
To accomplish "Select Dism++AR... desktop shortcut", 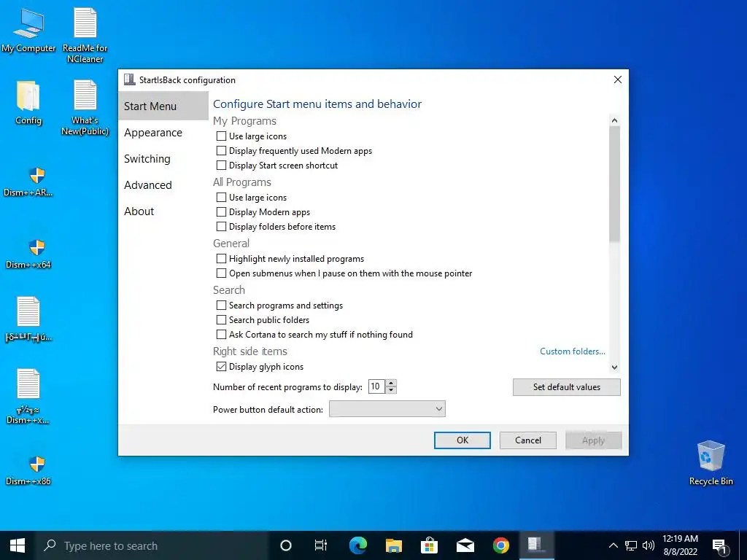I will click(x=28, y=182).
